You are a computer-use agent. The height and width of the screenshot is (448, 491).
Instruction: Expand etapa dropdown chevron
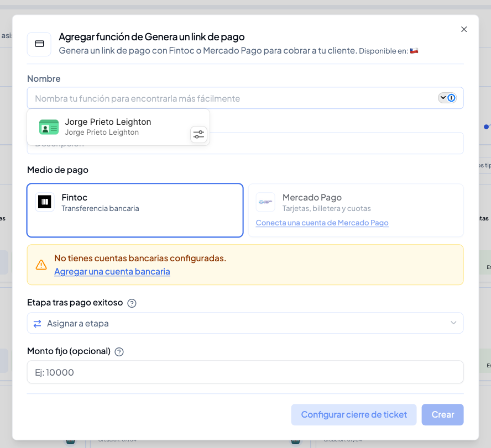(x=453, y=323)
